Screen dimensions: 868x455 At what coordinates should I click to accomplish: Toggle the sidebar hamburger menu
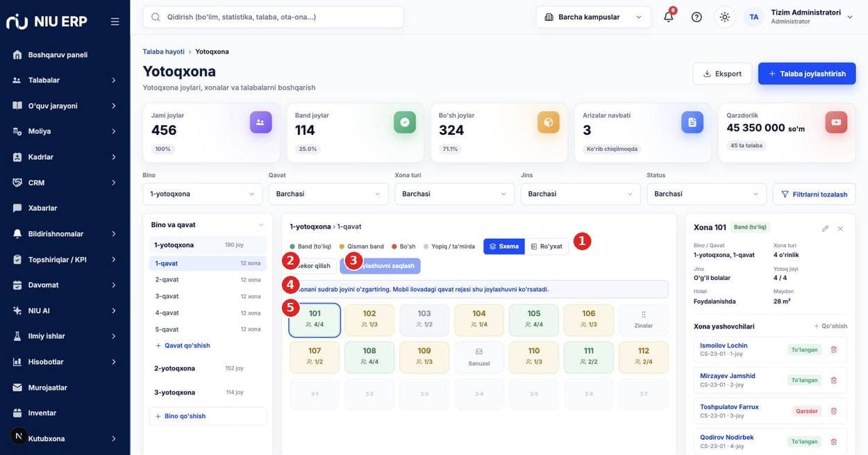(115, 22)
